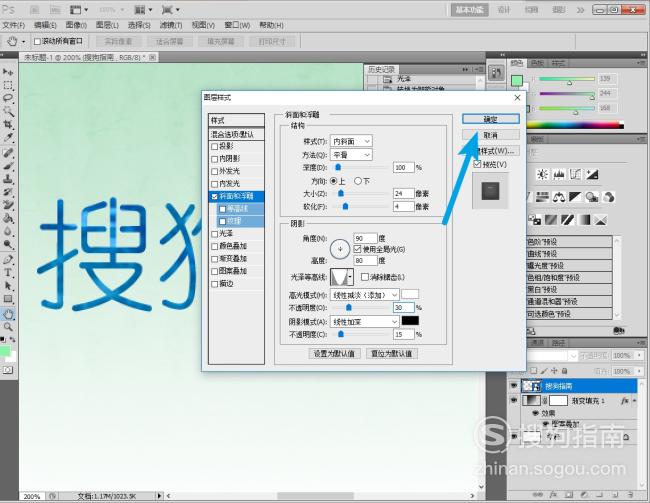Click add layer style fx button at Layers panel bottom
650x503 pixels.
coord(553,495)
